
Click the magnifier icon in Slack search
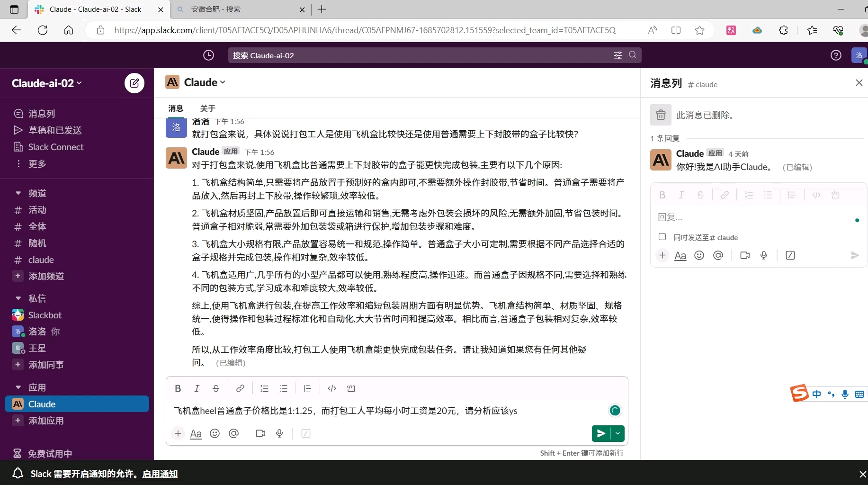[633, 55]
